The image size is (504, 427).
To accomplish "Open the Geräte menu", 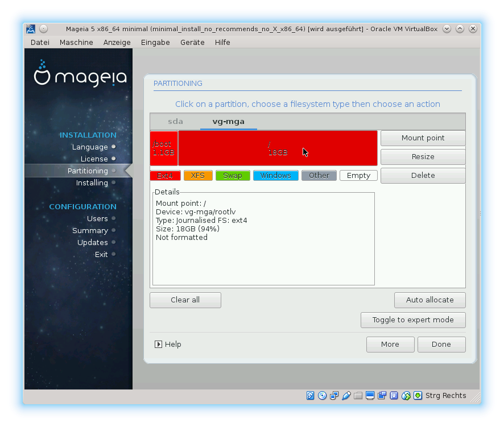I will coord(192,43).
